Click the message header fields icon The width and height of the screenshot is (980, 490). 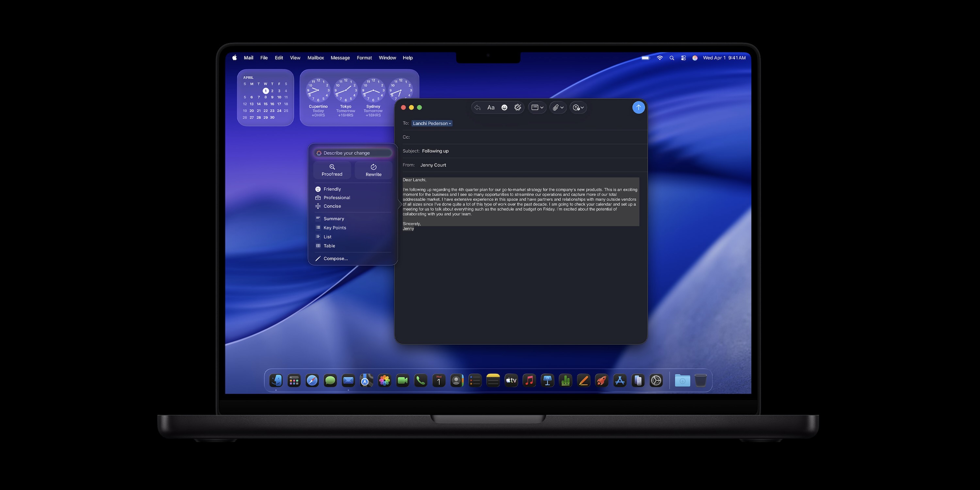535,107
